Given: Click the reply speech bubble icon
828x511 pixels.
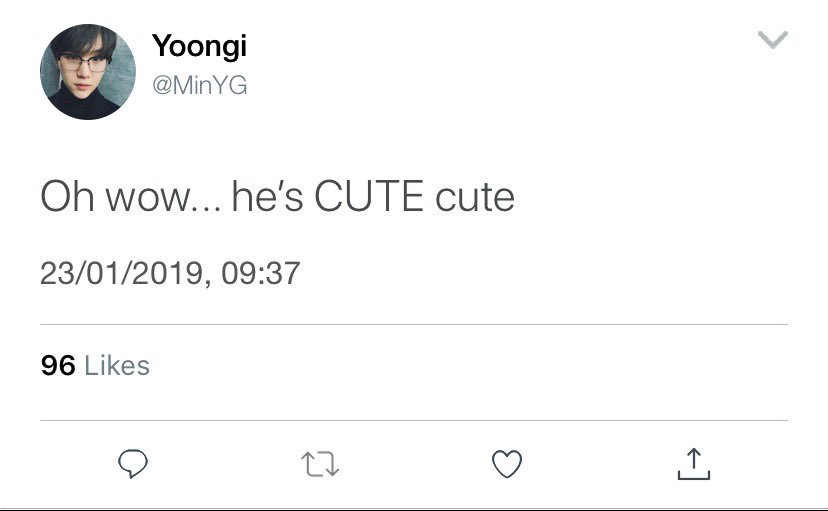Looking at the screenshot, I should [133, 463].
